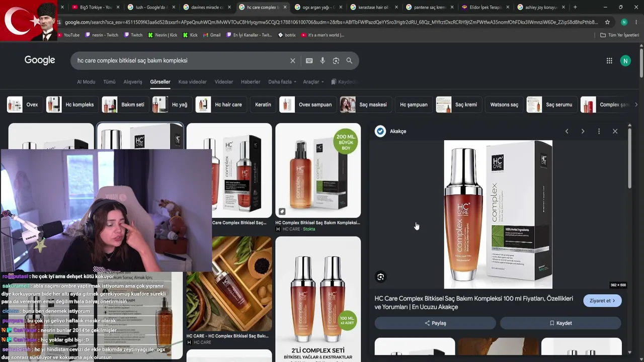Save the image with Kaydet
Viewport: 644px width, 362px height.
[x=560, y=323]
